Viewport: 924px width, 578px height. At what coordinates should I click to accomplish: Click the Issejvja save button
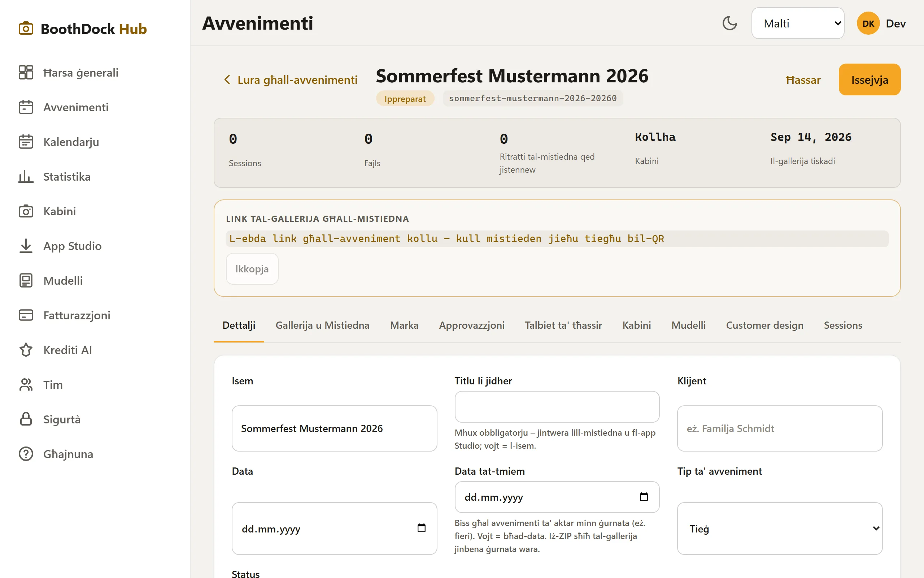pyautogui.click(x=869, y=79)
